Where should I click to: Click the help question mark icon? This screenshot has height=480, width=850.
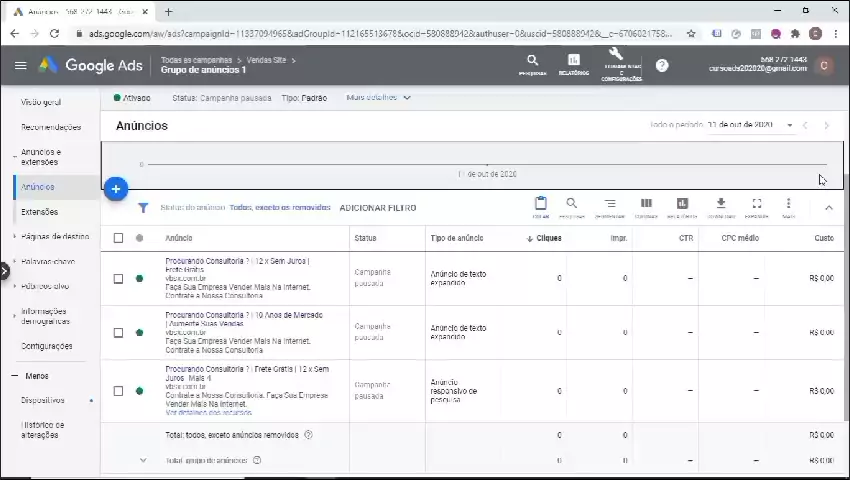tap(662, 66)
